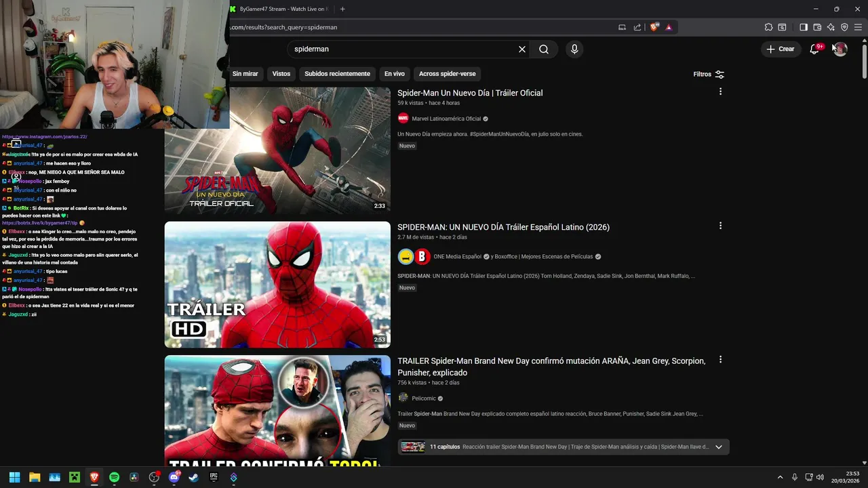Open Discord from the taskbar

coord(174,477)
